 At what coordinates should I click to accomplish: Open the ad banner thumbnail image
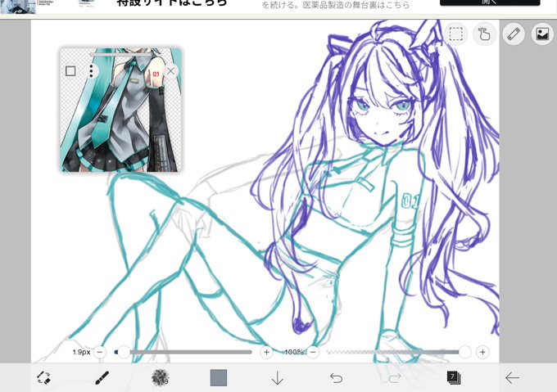18,7
